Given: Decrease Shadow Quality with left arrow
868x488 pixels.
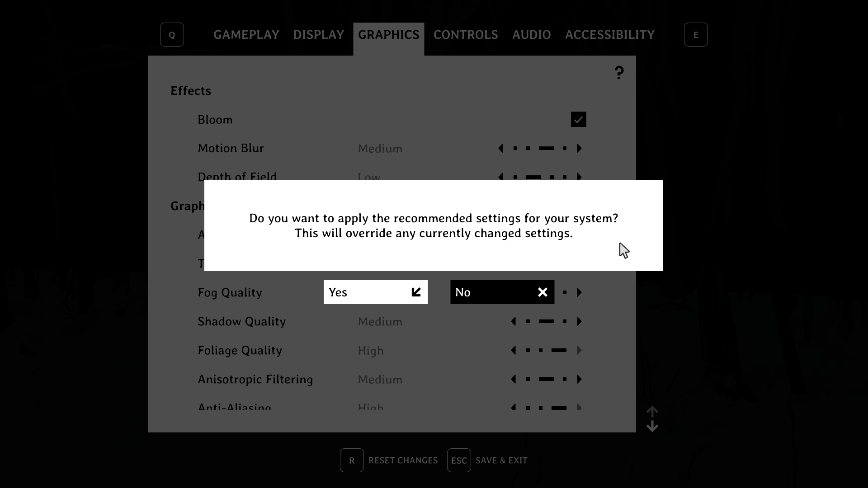Looking at the screenshot, I should [514, 321].
